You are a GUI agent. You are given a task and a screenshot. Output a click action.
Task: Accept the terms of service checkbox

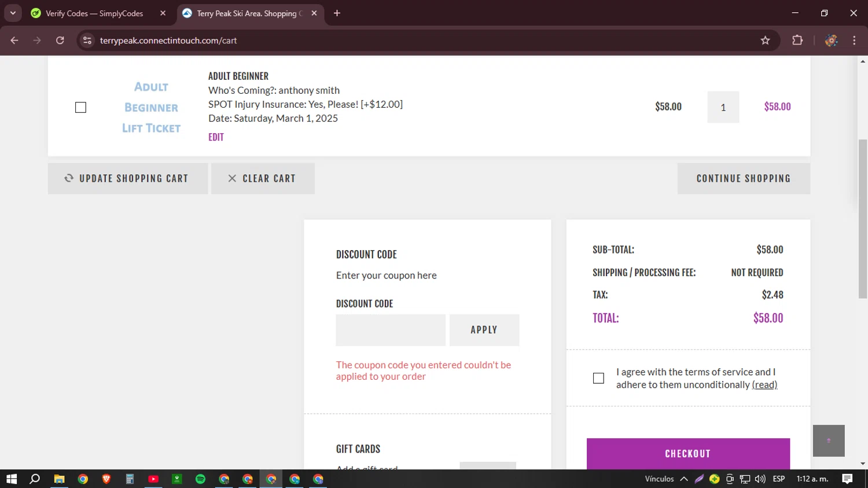pos(598,378)
